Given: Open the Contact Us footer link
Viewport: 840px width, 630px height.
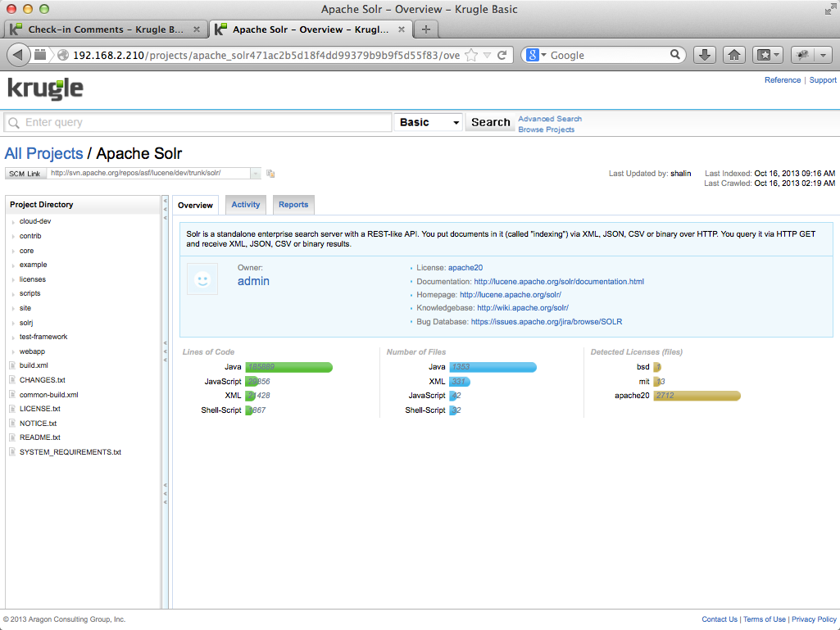Looking at the screenshot, I should pos(719,619).
